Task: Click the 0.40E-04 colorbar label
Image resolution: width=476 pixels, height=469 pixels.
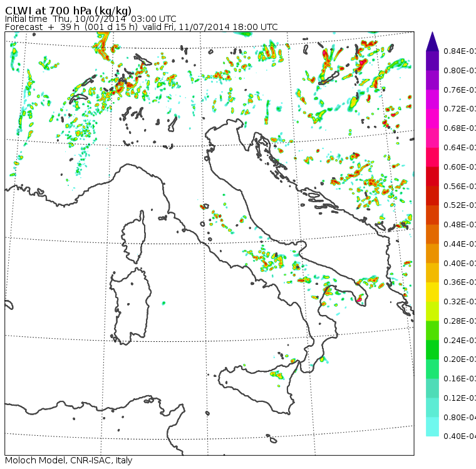Action: 460,436
